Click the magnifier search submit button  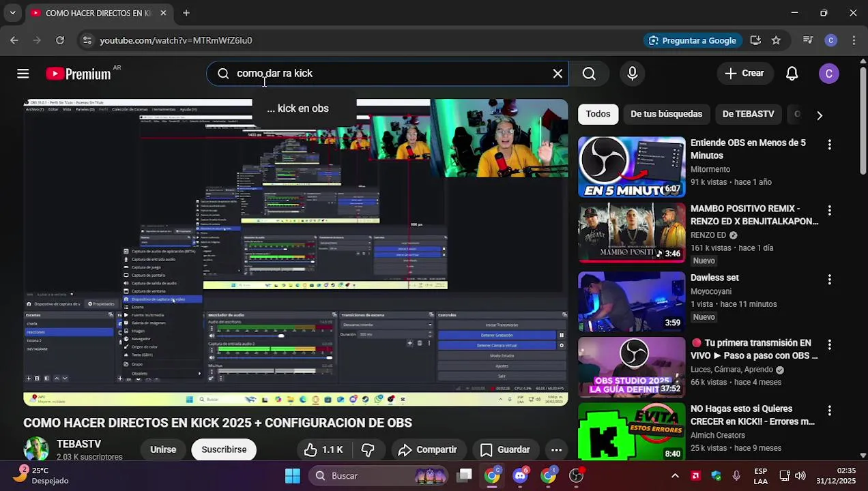coord(589,74)
